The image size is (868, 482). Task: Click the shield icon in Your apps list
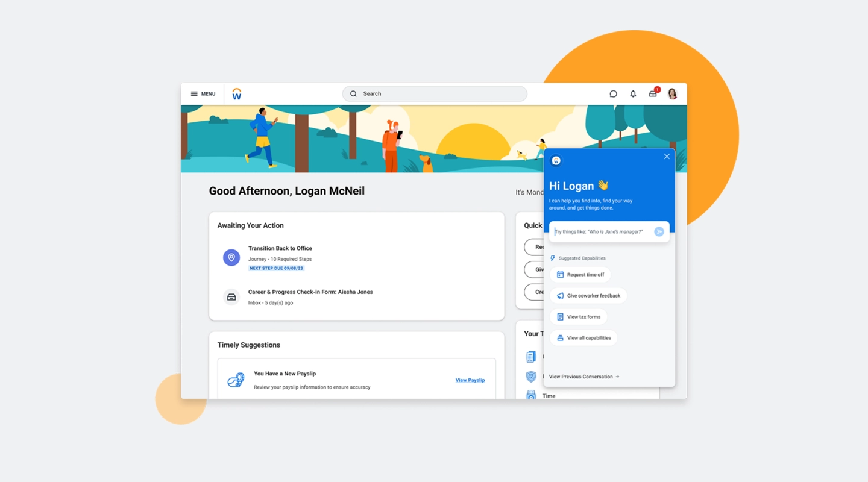click(x=531, y=377)
